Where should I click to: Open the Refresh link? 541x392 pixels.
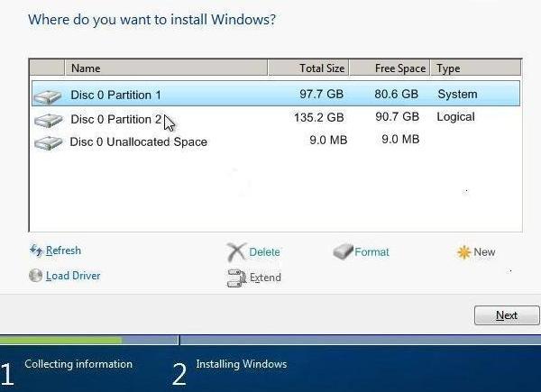pos(63,251)
